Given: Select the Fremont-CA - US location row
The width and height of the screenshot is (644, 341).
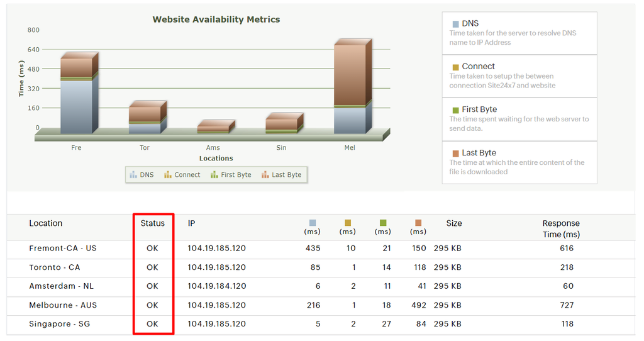Looking at the screenshot, I should point(321,249).
